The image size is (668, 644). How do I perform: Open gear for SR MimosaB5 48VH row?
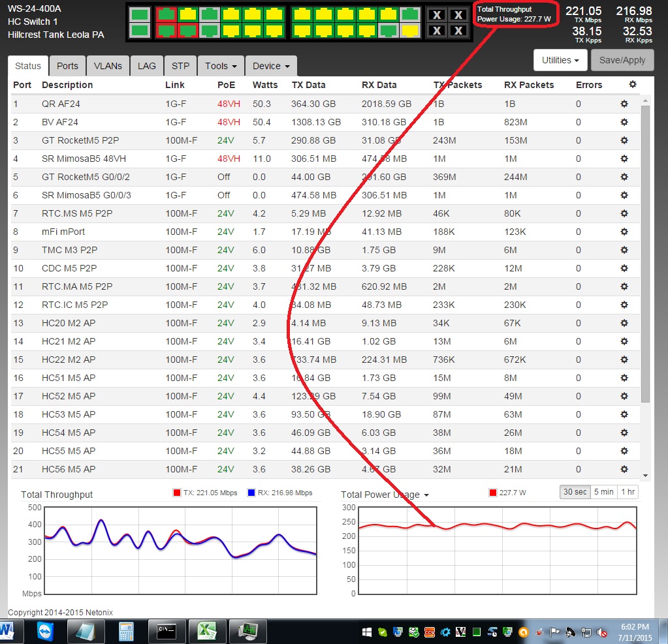624,159
